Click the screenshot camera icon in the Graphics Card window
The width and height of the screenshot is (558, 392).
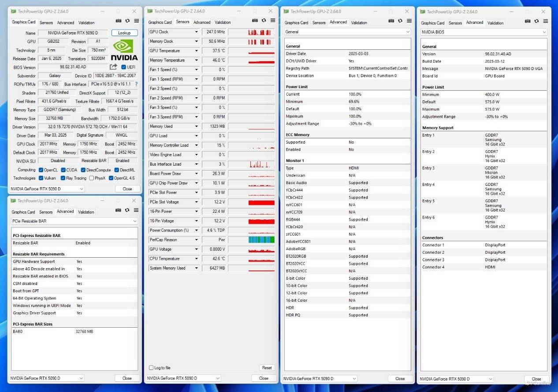tap(118, 21)
